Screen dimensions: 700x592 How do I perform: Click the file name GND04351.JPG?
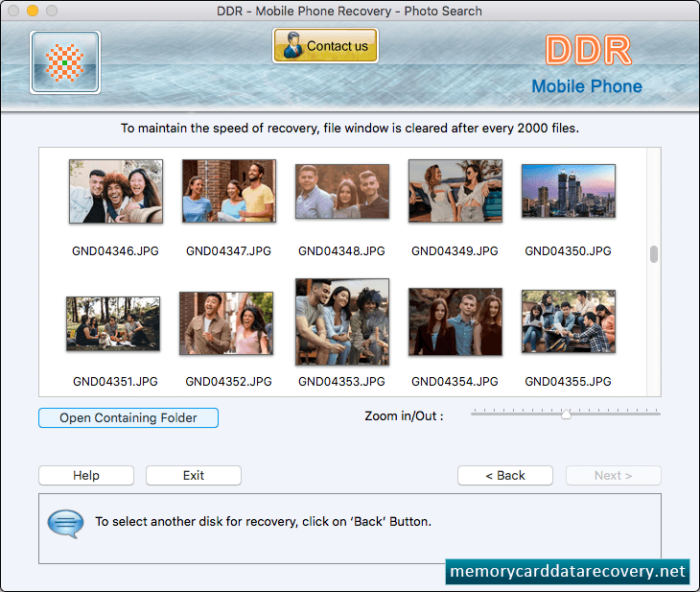(116, 382)
